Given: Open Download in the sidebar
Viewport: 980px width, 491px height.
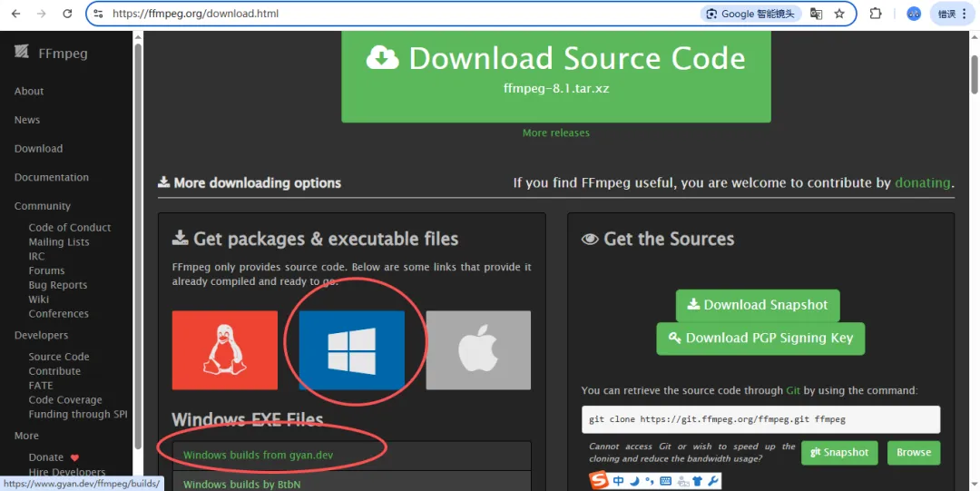Looking at the screenshot, I should 38,149.
